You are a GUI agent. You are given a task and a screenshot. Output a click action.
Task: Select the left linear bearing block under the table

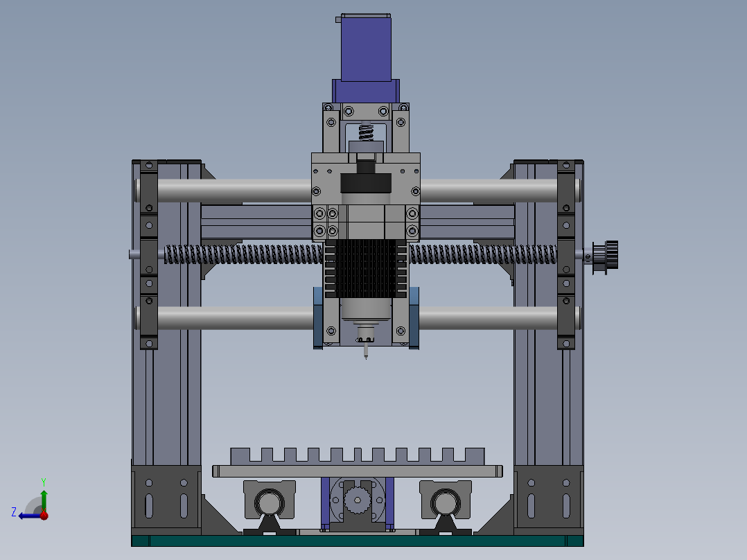click(x=269, y=500)
